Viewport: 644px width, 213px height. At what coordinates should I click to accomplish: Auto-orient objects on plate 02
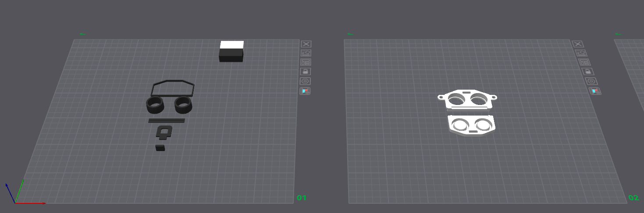pos(582,53)
